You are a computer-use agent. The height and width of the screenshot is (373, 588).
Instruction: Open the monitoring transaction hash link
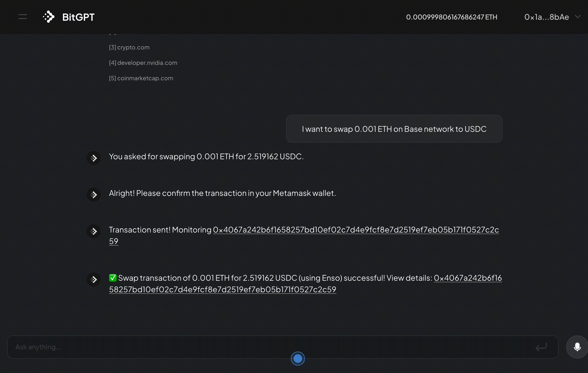[x=356, y=230]
